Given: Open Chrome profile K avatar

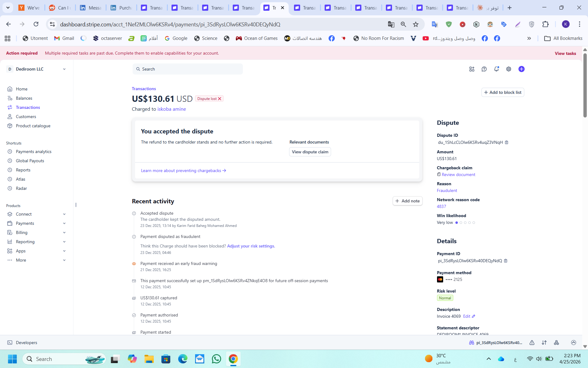Looking at the screenshot, I should coord(566,24).
